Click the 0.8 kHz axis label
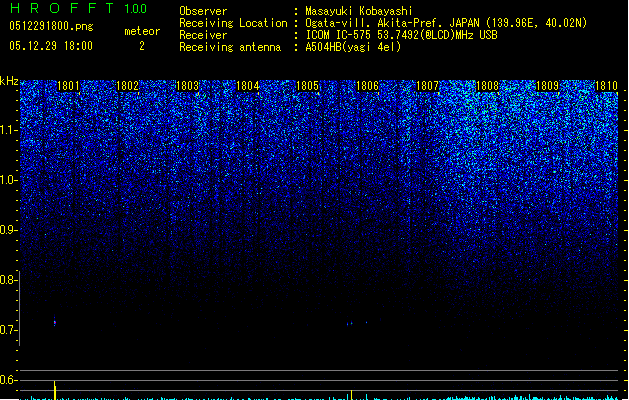The width and height of the screenshot is (629, 400). point(8,280)
